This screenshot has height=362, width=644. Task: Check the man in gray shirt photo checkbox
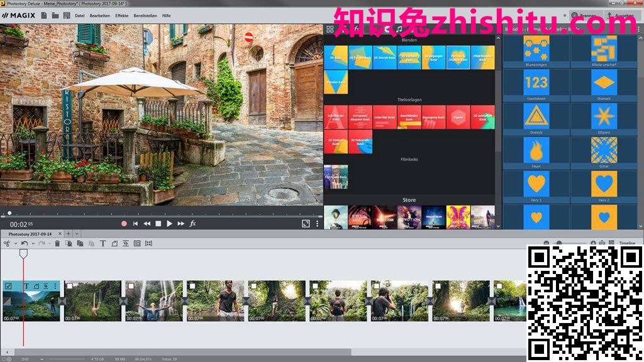(x=192, y=286)
